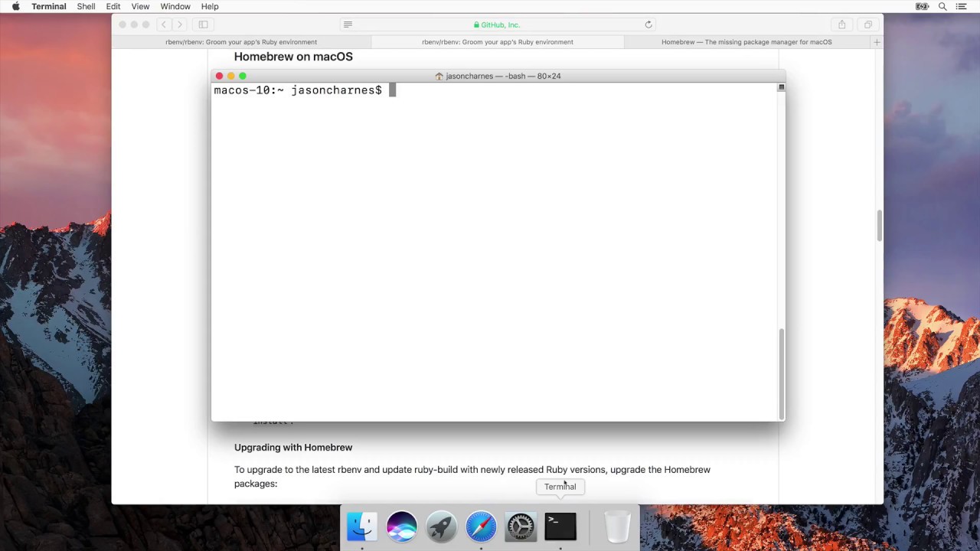Click the Terminal icon in the Dock
Viewport: 980px width, 551px height.
pos(560,527)
